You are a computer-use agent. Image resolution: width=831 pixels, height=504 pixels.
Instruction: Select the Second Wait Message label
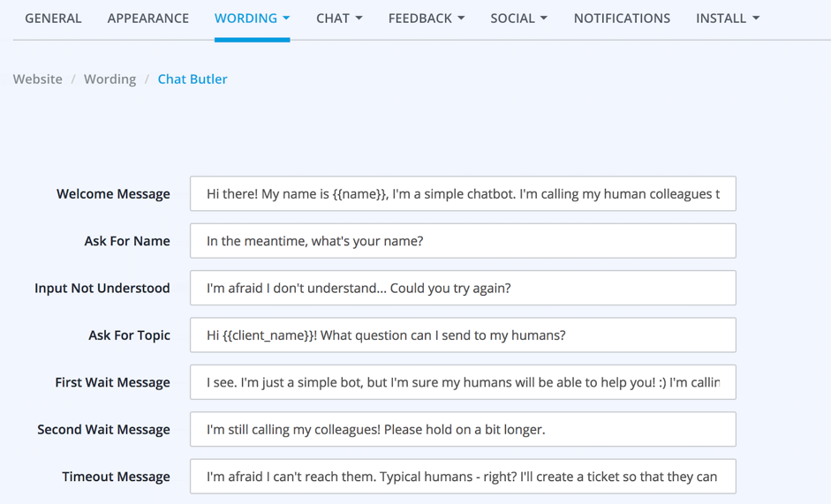pyautogui.click(x=103, y=430)
